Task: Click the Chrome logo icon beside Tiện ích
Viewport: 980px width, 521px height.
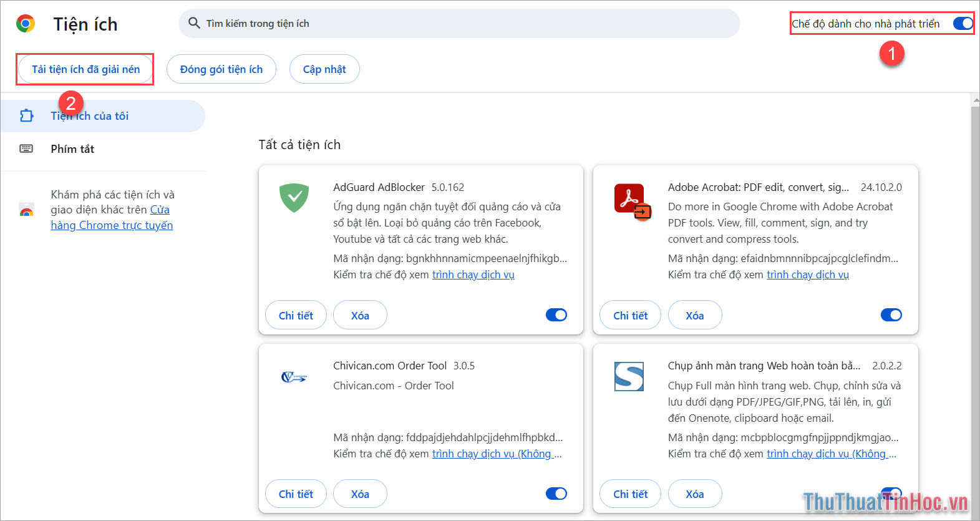Action: click(26, 24)
